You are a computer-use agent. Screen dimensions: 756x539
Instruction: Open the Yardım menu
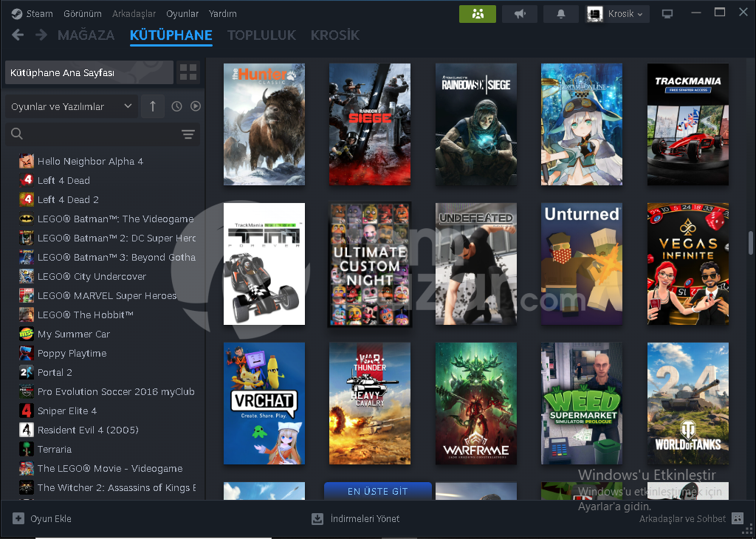(223, 13)
